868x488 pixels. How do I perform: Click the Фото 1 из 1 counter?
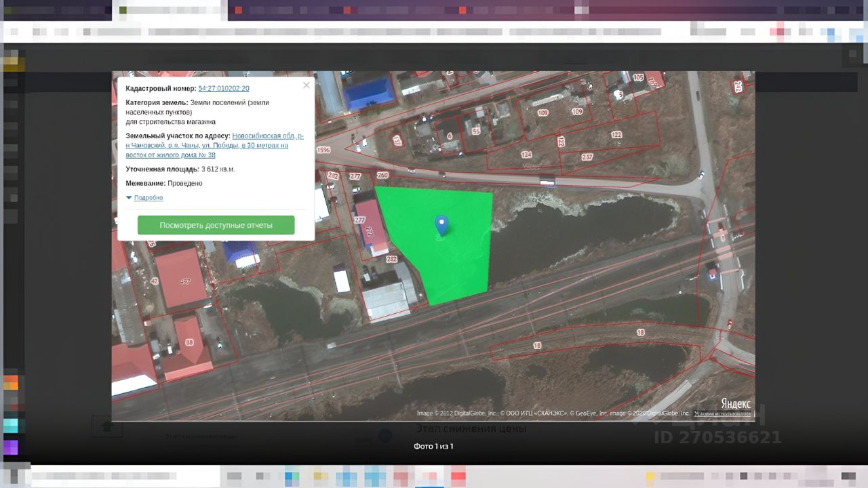point(433,446)
